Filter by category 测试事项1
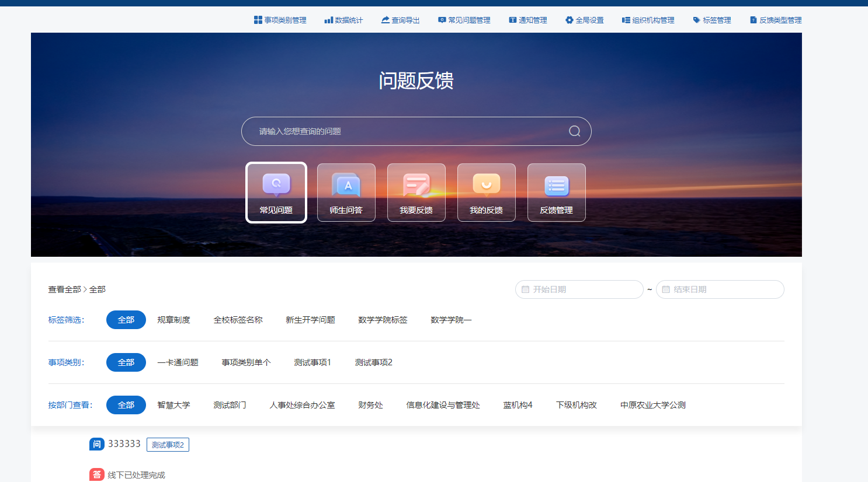Viewport: 868px width, 482px height. pyautogui.click(x=313, y=362)
